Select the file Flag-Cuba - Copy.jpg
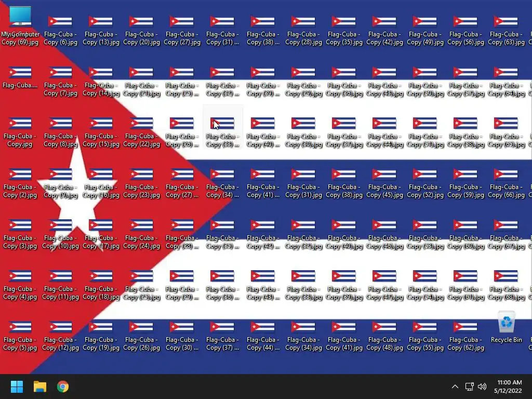This screenshot has height=399, width=532. point(20,132)
